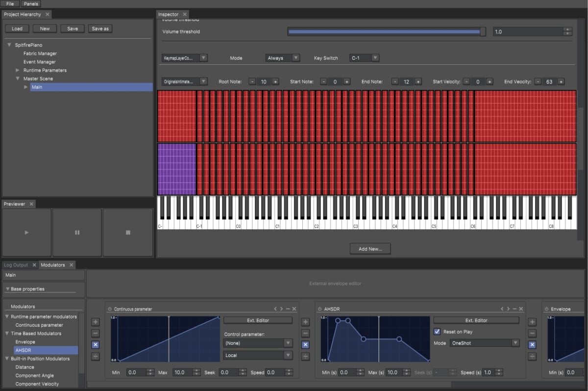Click the Save as button in Project Hierarchy

pos(100,28)
